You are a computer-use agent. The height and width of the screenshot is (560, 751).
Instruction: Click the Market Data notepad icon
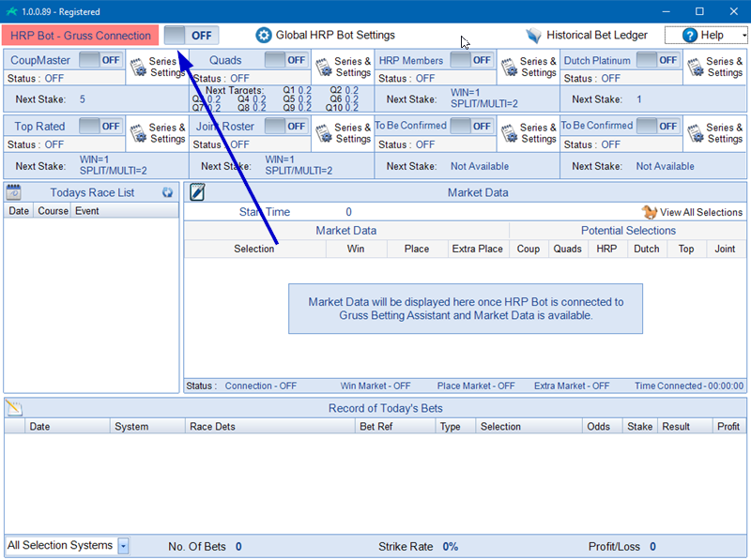pos(197,192)
